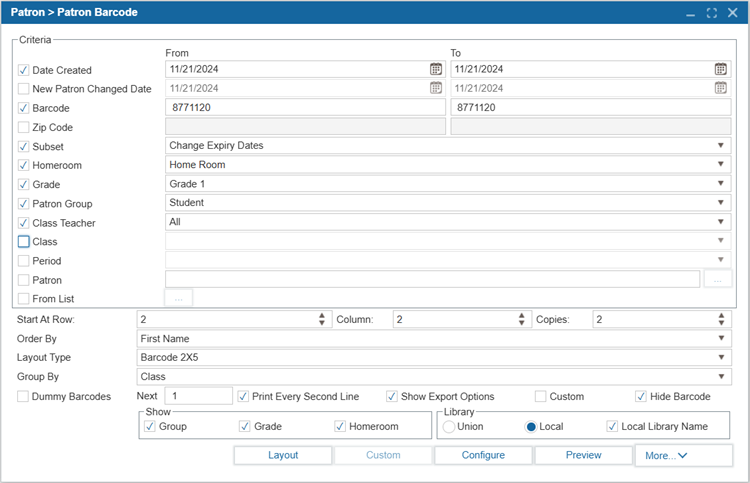Toggle Local Library Name checkbox
The image size is (750, 483).
(x=612, y=426)
